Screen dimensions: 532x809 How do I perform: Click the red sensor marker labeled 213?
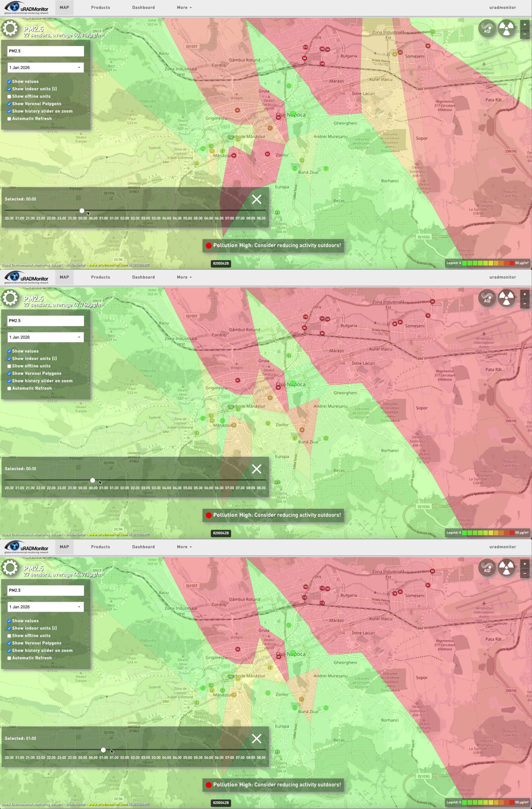(305, 47)
